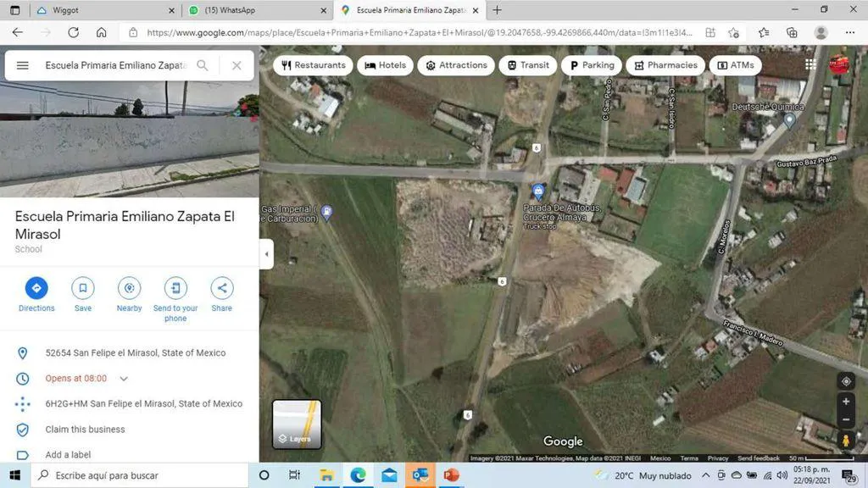Click the Windows taskbar search box

coord(140,475)
